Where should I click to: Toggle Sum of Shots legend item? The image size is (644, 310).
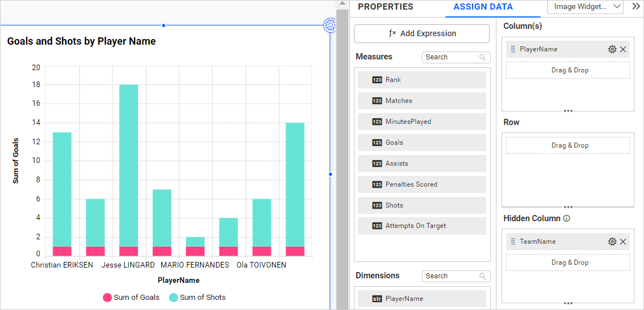click(x=197, y=297)
